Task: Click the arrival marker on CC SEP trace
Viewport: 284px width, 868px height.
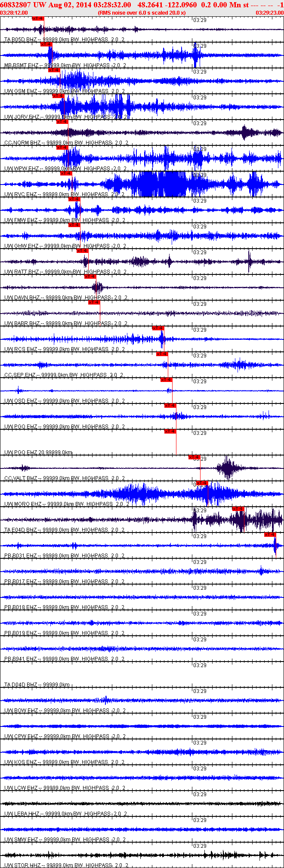Action: tap(162, 354)
